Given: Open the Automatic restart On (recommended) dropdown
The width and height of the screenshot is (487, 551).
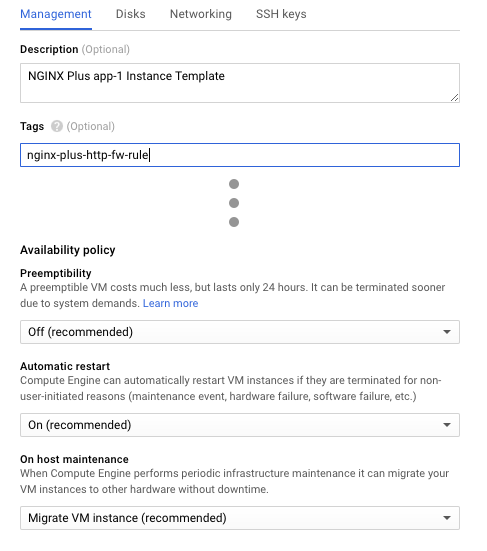Looking at the screenshot, I should (x=240, y=425).
